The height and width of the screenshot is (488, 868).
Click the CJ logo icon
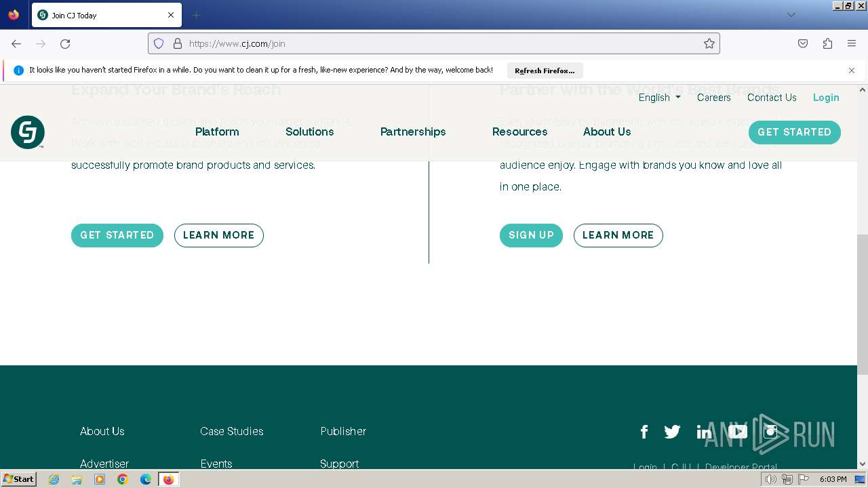(28, 132)
